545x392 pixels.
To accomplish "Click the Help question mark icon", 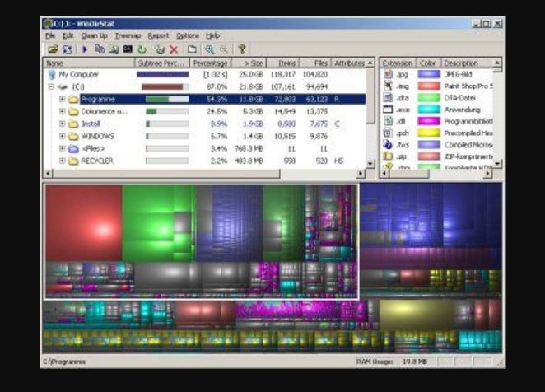I will [x=241, y=49].
